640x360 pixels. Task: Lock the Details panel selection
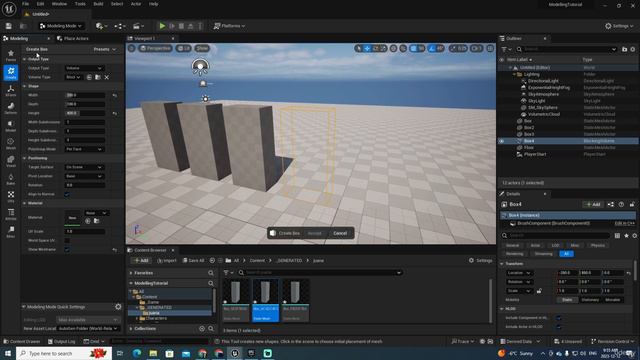click(x=632, y=204)
